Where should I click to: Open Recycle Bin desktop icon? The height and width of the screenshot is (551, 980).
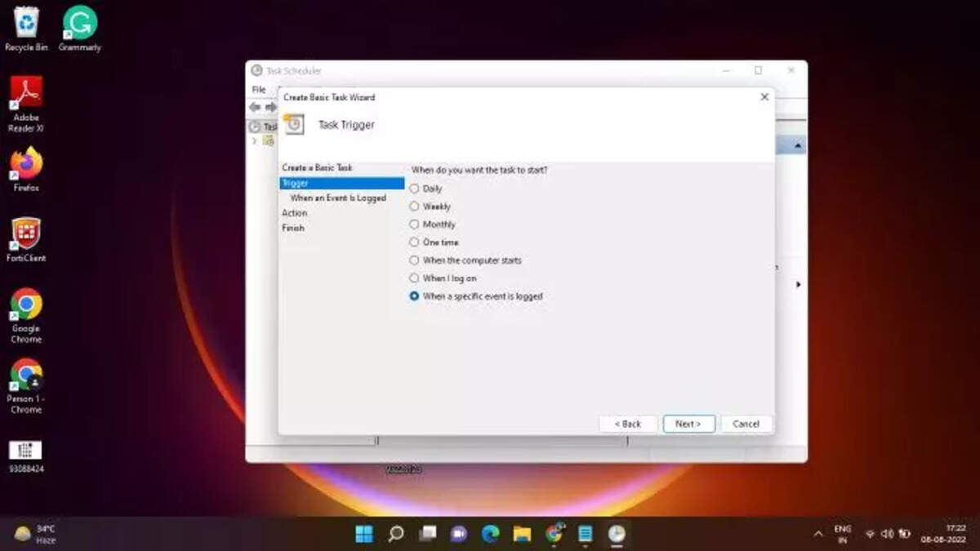tap(26, 28)
